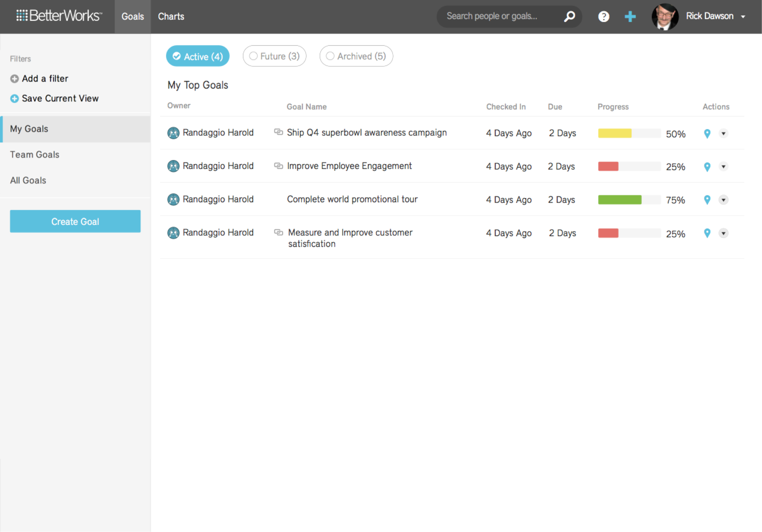Screen dimensions: 762x532
Task: Select the Future (3) filter
Action: point(275,56)
